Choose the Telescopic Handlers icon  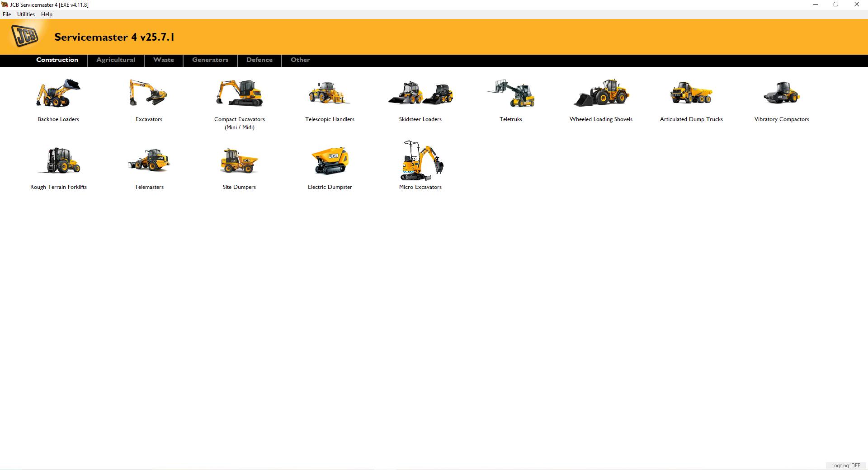330,93
